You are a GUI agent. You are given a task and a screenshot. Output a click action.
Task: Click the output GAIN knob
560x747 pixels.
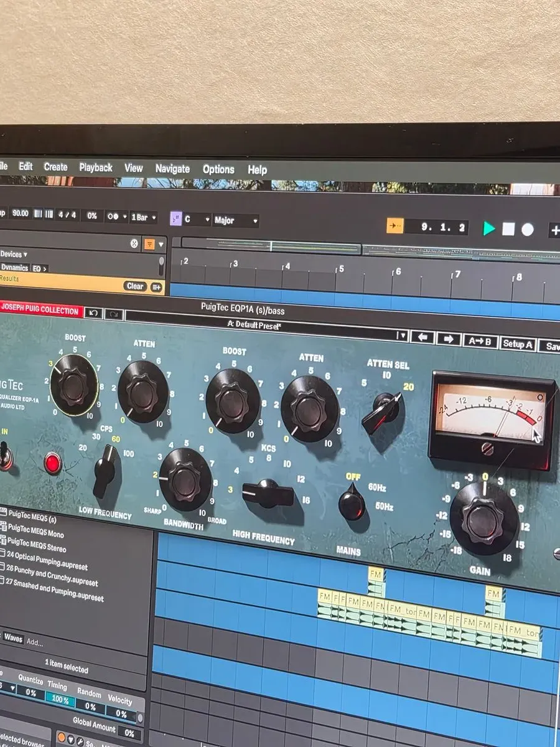[x=483, y=518]
